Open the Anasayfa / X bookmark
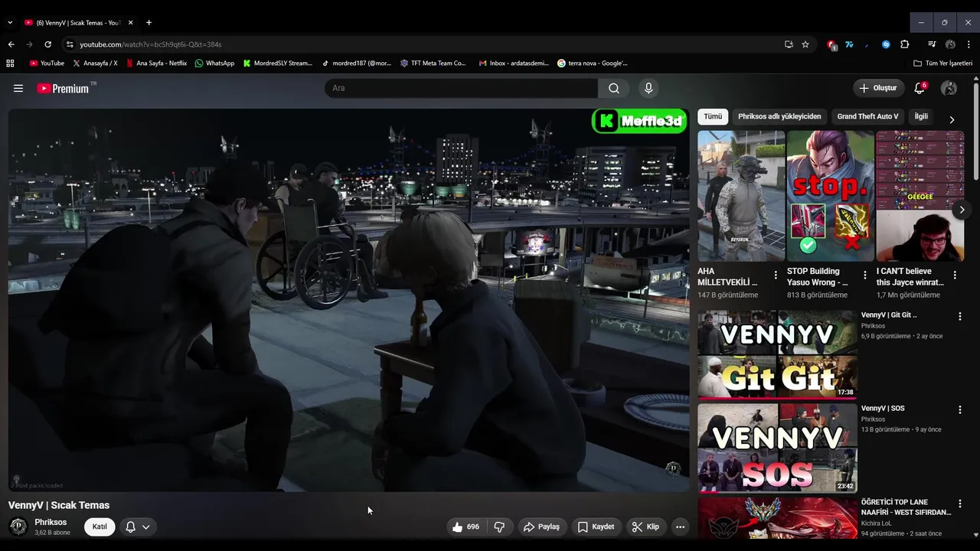This screenshot has height=551, width=980. 95,63
